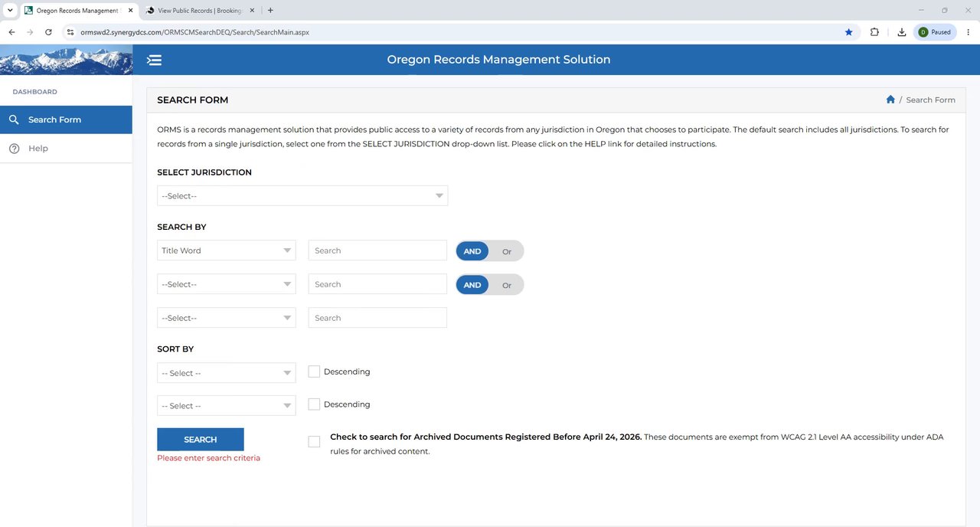Image resolution: width=980 pixels, height=527 pixels.
Task: Close the Oregon Records Management tab
Action: point(130,11)
